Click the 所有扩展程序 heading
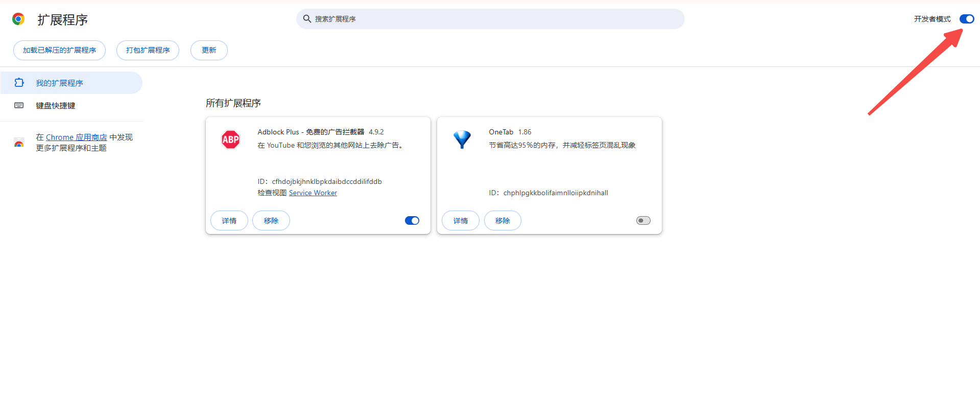Image resolution: width=980 pixels, height=396 pixels. pyautogui.click(x=233, y=103)
